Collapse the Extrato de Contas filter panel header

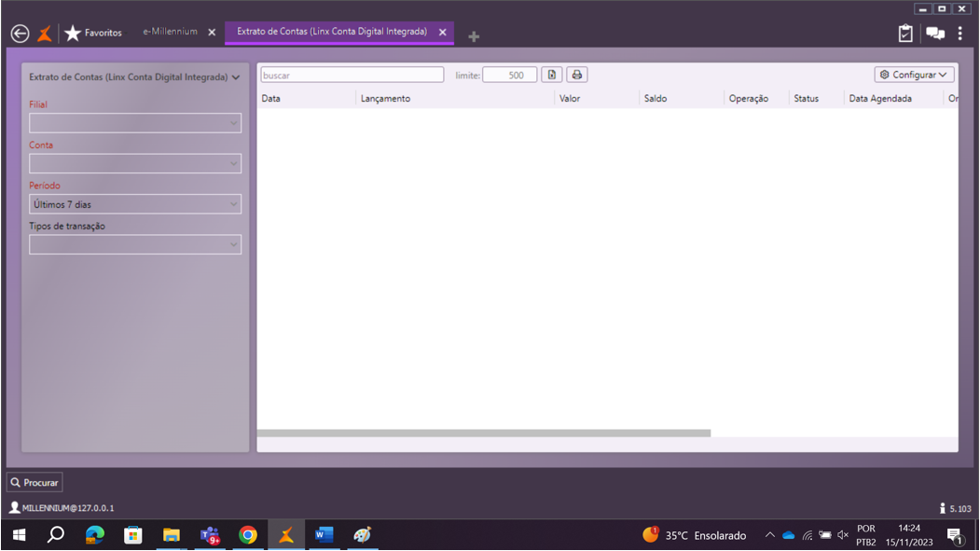pos(134,77)
